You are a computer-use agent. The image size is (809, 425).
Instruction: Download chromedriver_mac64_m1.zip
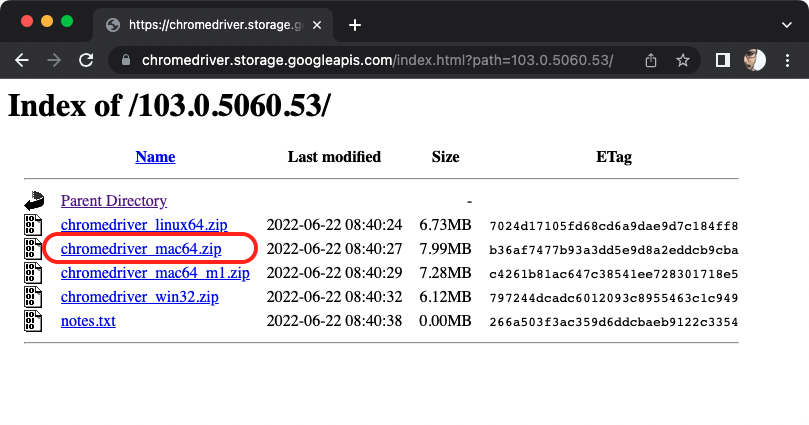pos(155,273)
